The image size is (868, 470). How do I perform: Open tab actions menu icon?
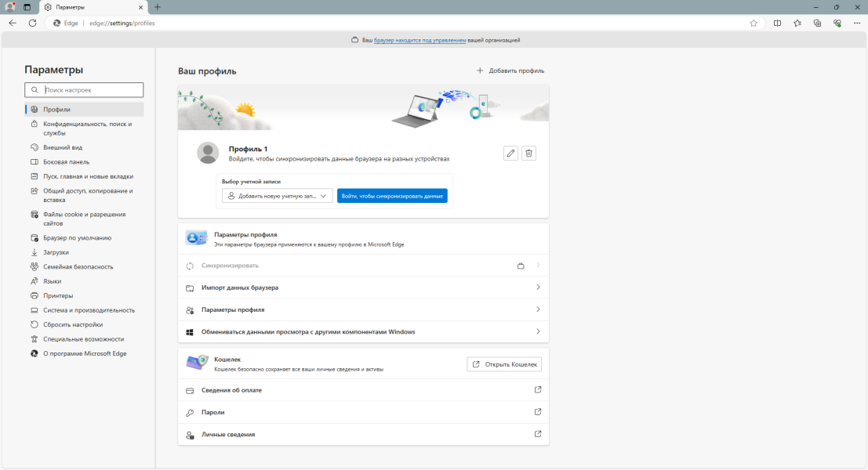pyautogui.click(x=27, y=7)
